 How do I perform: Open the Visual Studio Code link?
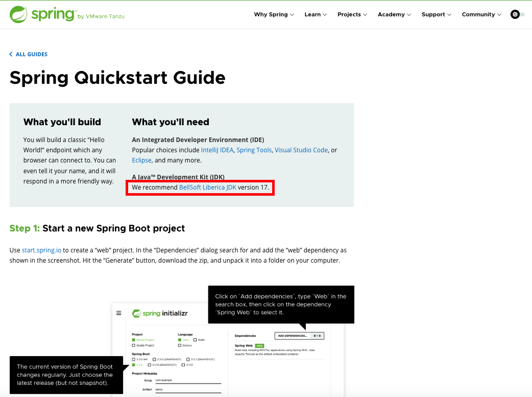[301, 150]
